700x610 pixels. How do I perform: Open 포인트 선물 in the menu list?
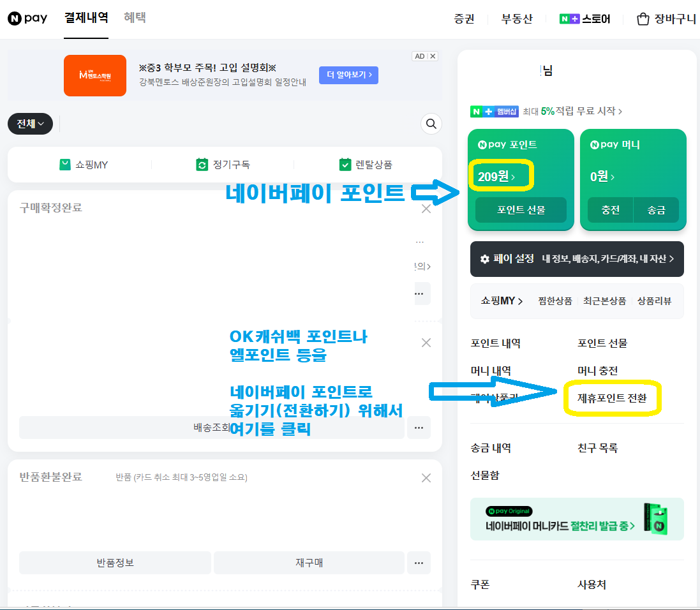pyautogui.click(x=602, y=343)
